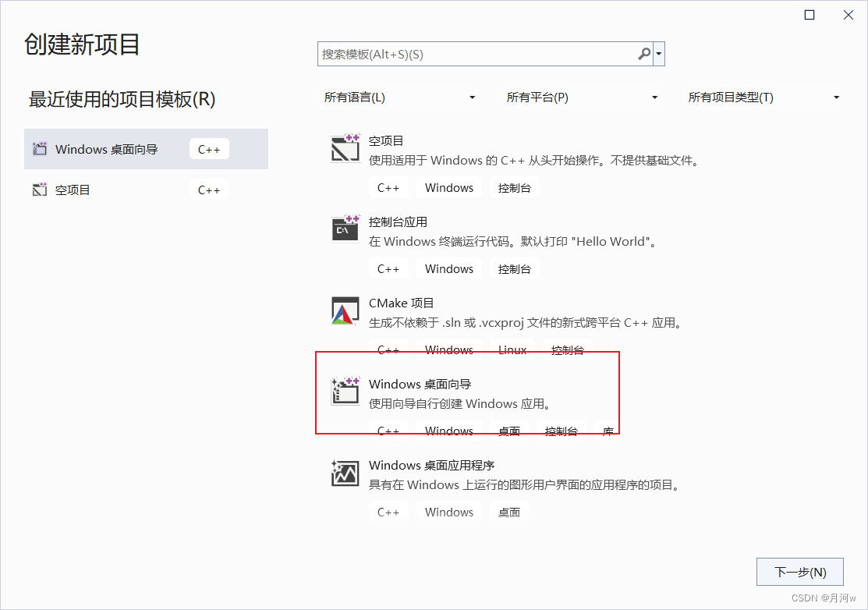Image resolution: width=868 pixels, height=610 pixels.
Task: Click the Windows 桌面应用程序 description text
Action: click(x=524, y=485)
